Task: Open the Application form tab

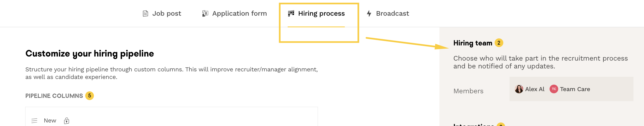Action: 239,14
